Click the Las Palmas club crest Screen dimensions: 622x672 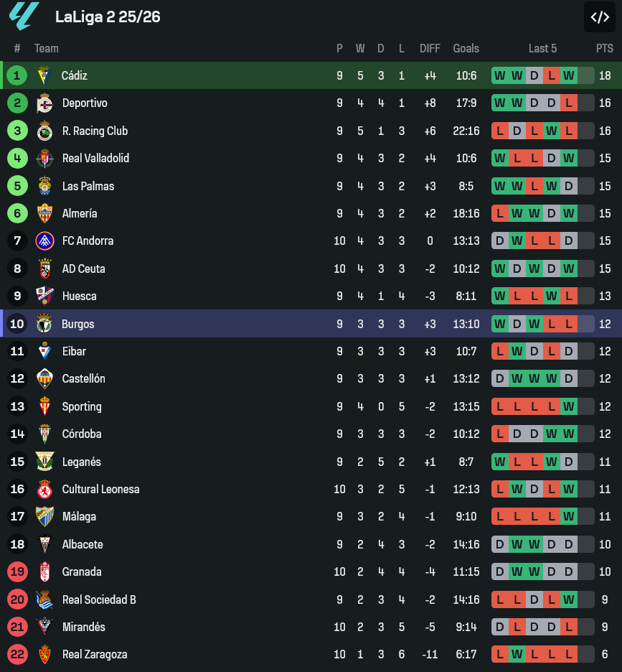(44, 186)
